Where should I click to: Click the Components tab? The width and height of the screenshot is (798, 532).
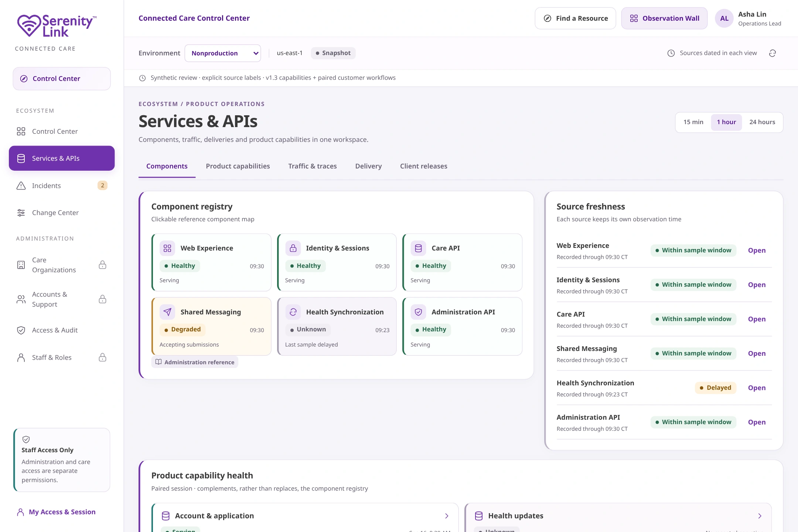click(167, 166)
